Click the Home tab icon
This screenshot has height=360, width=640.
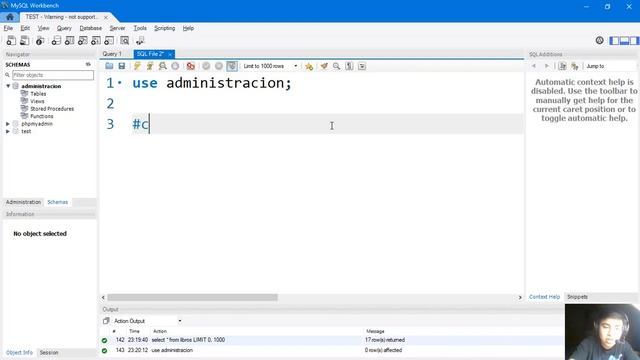click(10, 17)
